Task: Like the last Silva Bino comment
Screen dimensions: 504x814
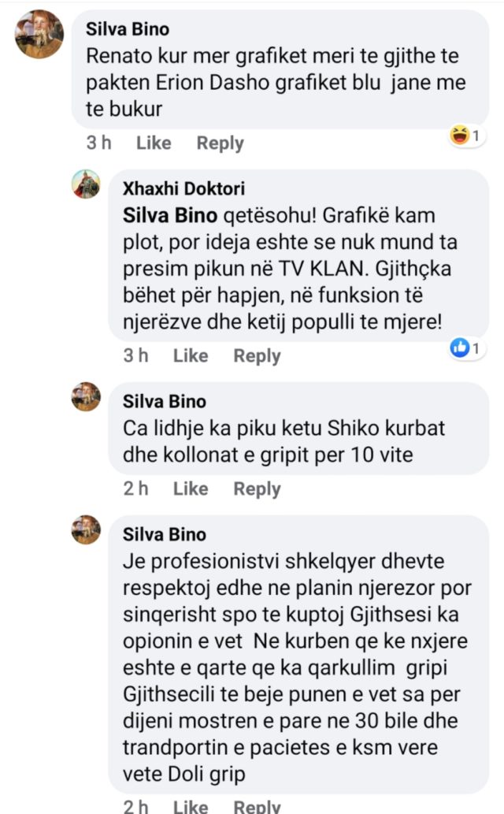Action: pyautogui.click(x=191, y=806)
